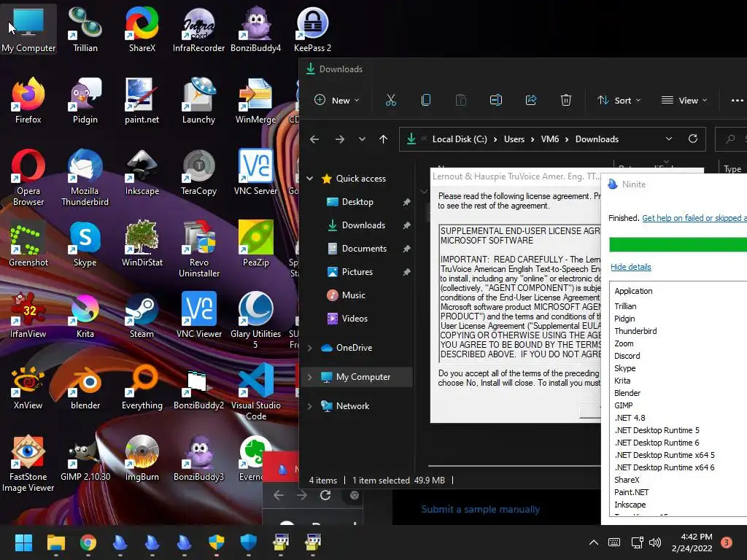Click the green Ninite progress bar
Screen dimensions: 747x560
pos(678,244)
